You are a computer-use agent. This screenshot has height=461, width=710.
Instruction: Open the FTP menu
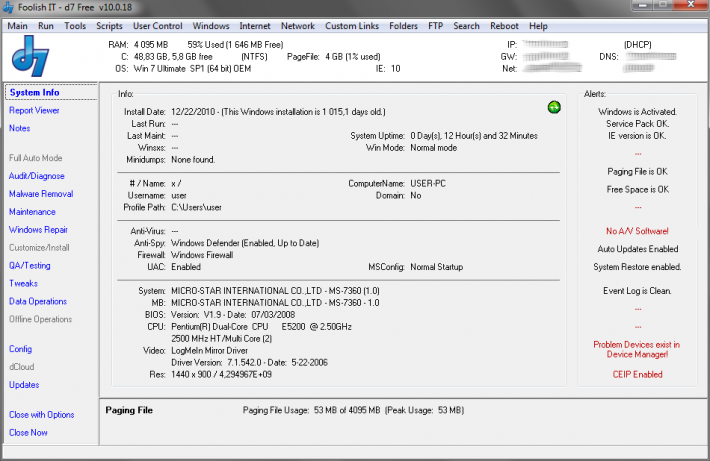click(435, 26)
